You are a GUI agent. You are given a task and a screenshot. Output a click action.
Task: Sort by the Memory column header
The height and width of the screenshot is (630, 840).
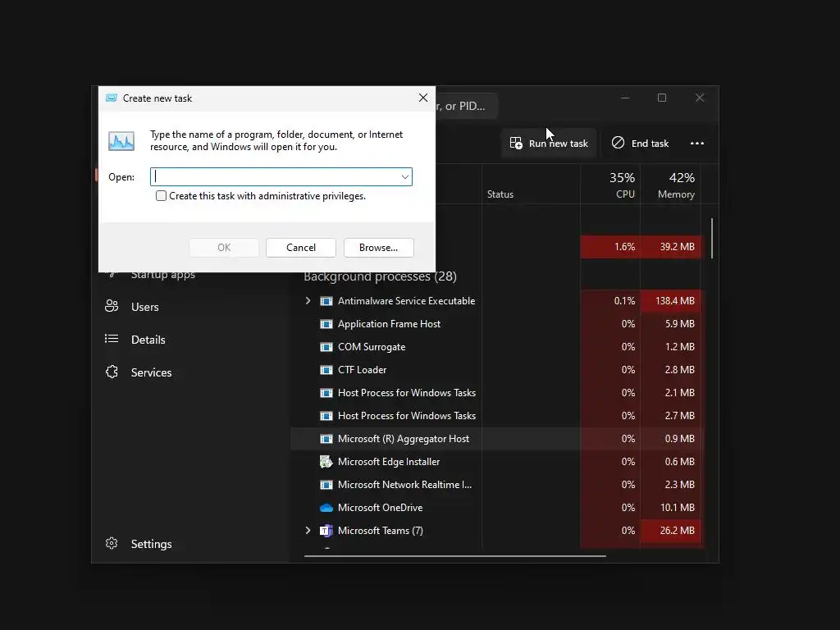pyautogui.click(x=671, y=185)
